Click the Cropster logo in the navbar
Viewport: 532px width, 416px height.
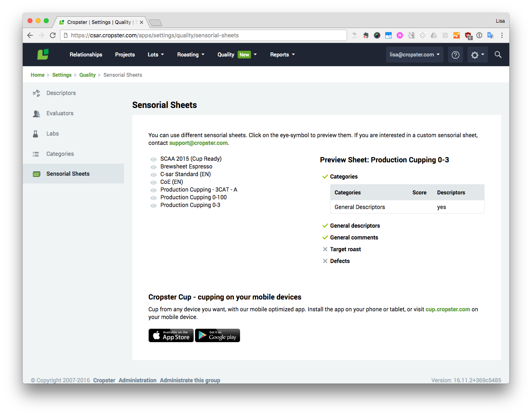(x=43, y=54)
